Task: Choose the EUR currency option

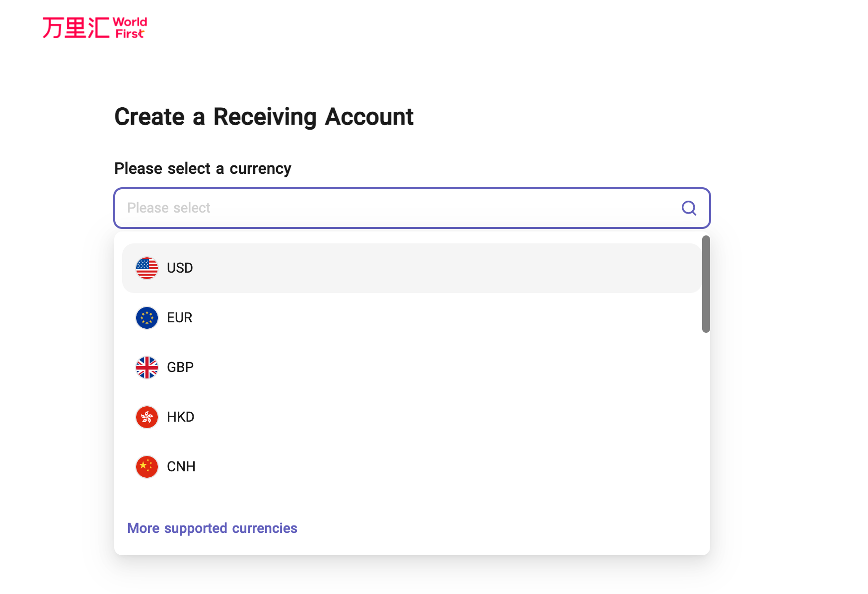Action: coord(179,318)
